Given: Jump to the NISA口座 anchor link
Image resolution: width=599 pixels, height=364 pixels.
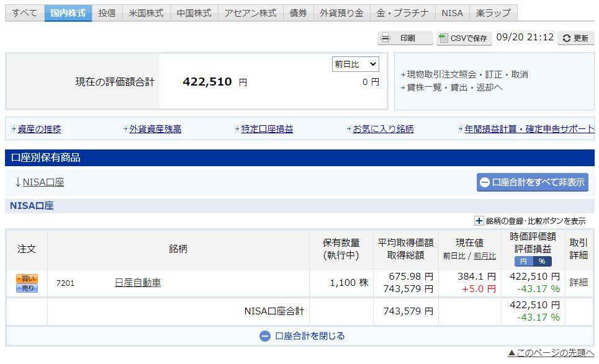Looking at the screenshot, I should click(x=43, y=182).
